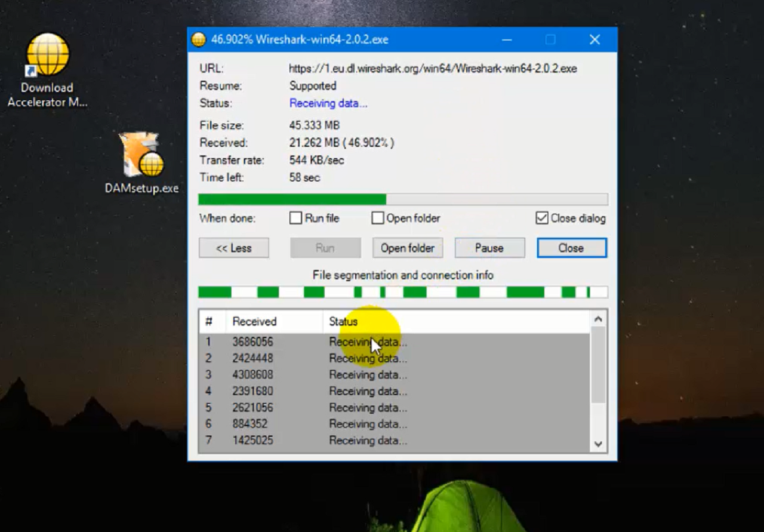764x532 pixels.
Task: Click the connection list scroll up arrow
Action: point(598,319)
